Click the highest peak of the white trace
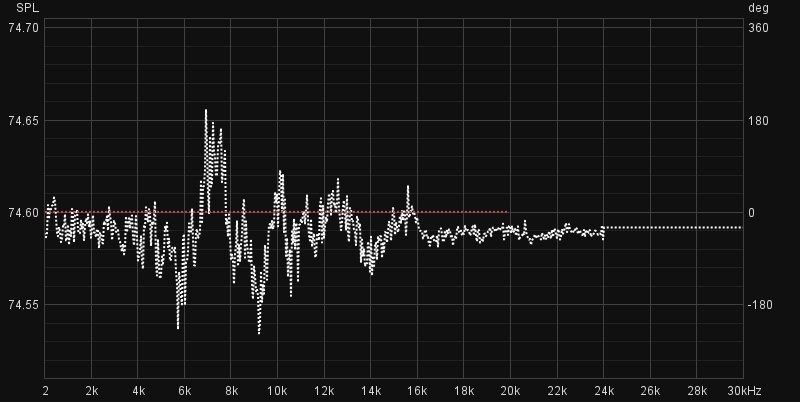This screenshot has height=402, width=800. click(x=206, y=110)
